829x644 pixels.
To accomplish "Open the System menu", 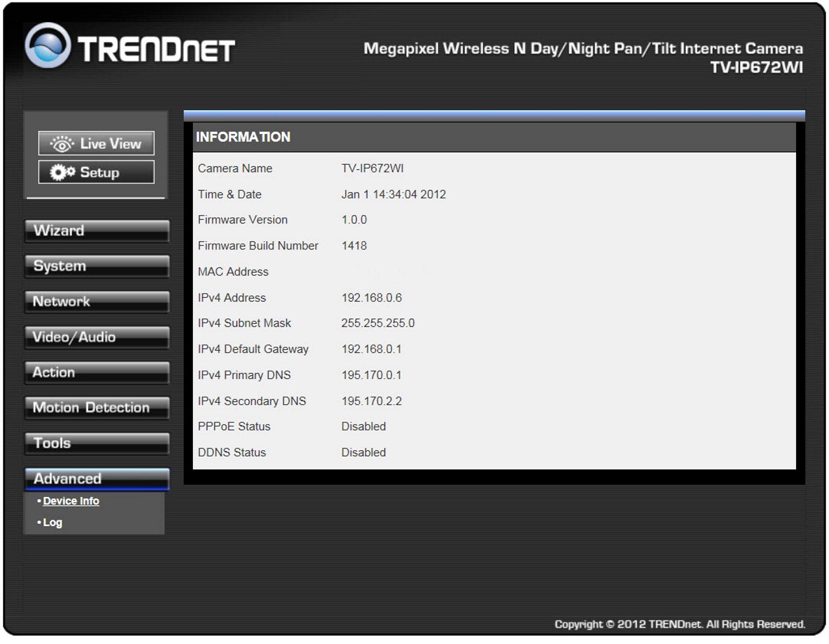I will (x=97, y=266).
